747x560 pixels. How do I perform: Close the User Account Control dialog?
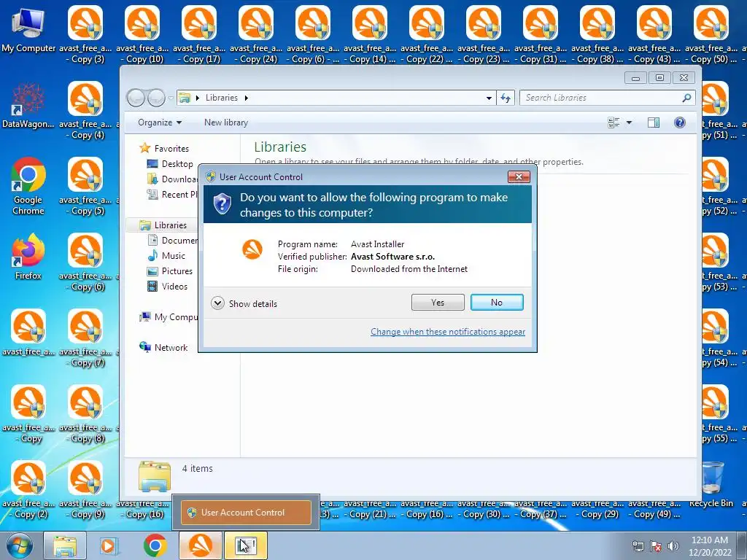tap(519, 176)
